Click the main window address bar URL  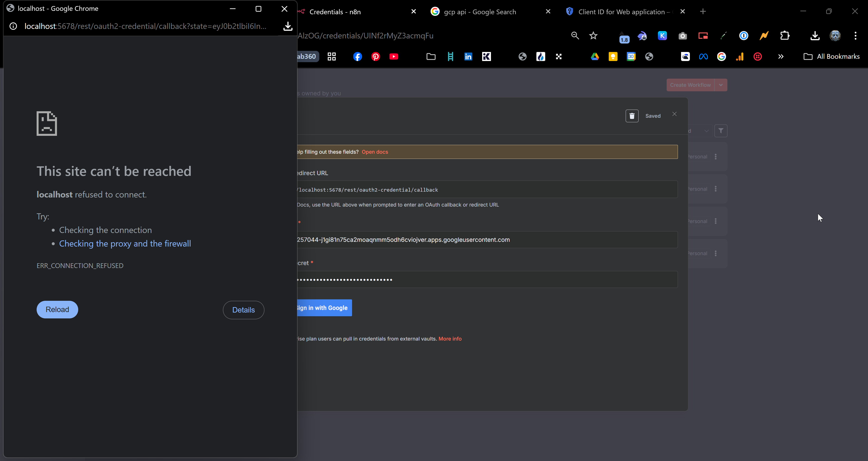(366, 36)
